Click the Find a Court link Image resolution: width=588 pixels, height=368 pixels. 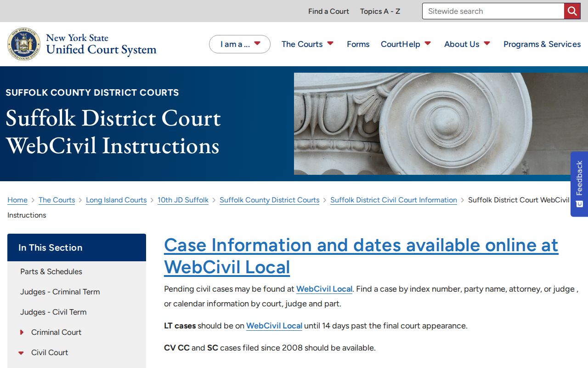tap(328, 11)
